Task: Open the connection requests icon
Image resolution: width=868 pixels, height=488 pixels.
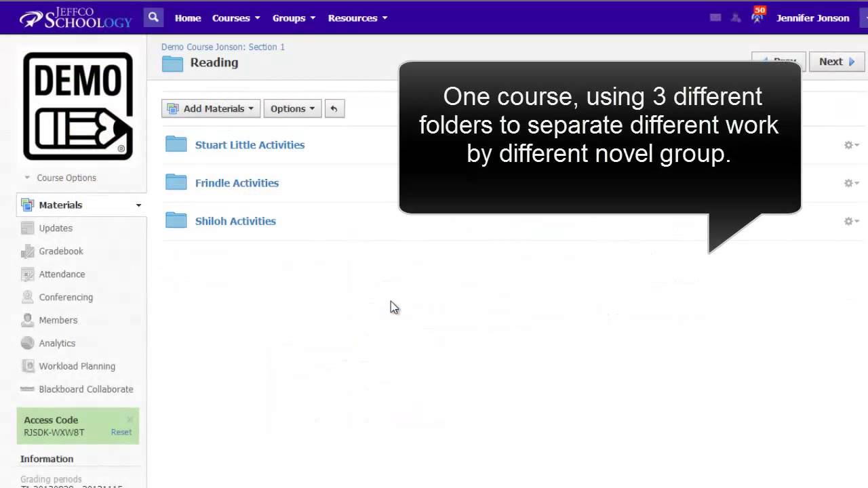Action: click(736, 18)
